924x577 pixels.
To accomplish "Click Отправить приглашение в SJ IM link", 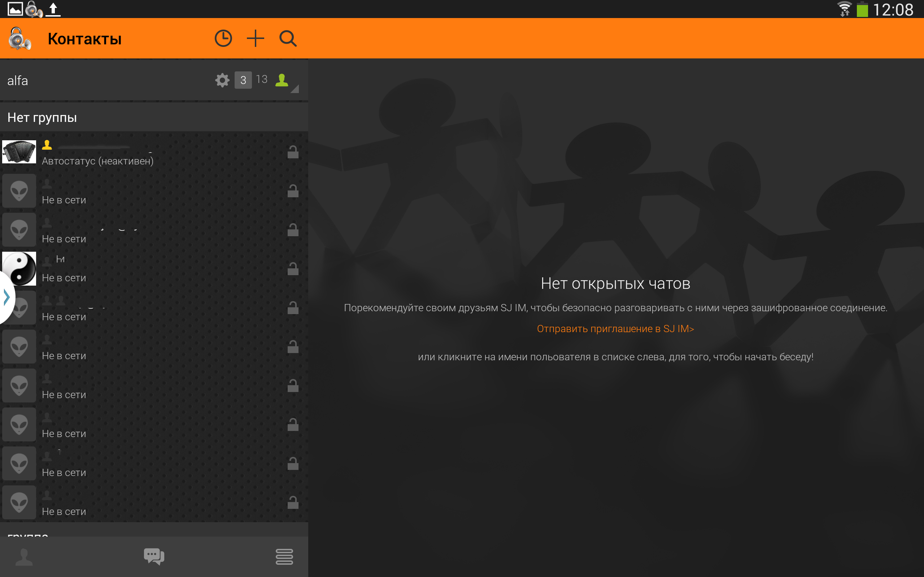I will (x=615, y=329).
